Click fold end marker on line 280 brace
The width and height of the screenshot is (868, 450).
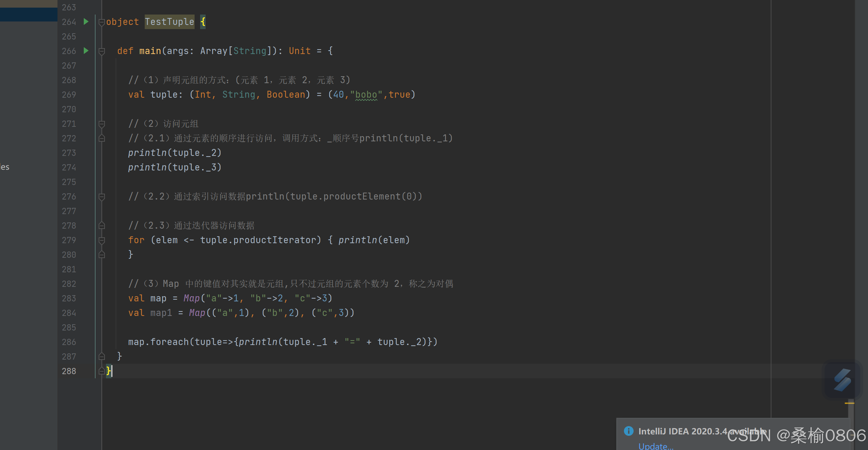[102, 255]
